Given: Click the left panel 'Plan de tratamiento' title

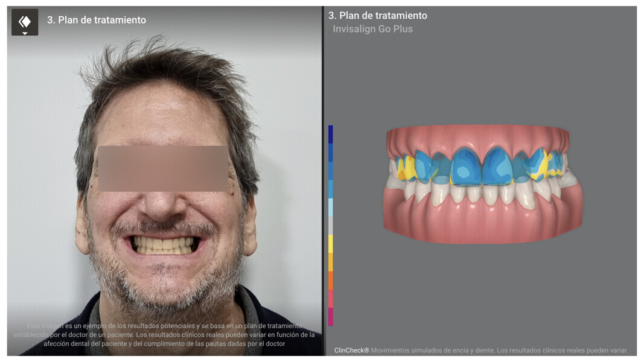Looking at the screenshot, I should click(96, 20).
